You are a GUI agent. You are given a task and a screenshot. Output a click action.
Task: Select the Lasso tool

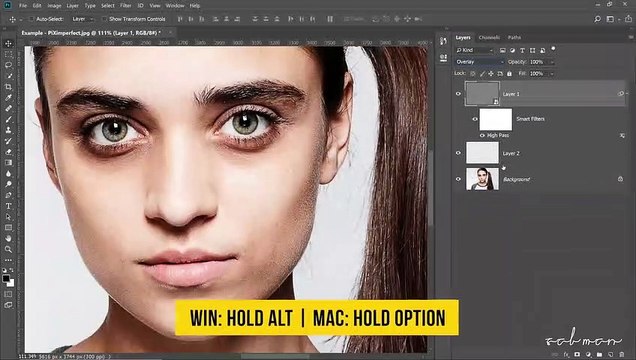(x=8, y=65)
